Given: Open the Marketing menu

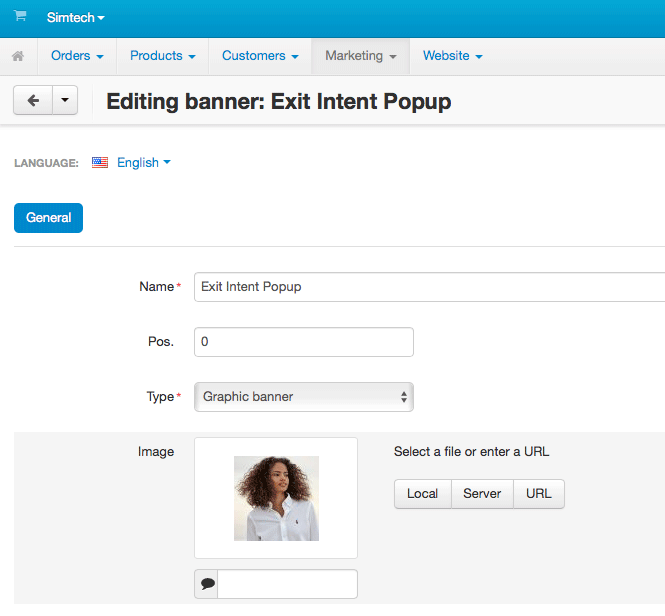Looking at the screenshot, I should (x=360, y=56).
